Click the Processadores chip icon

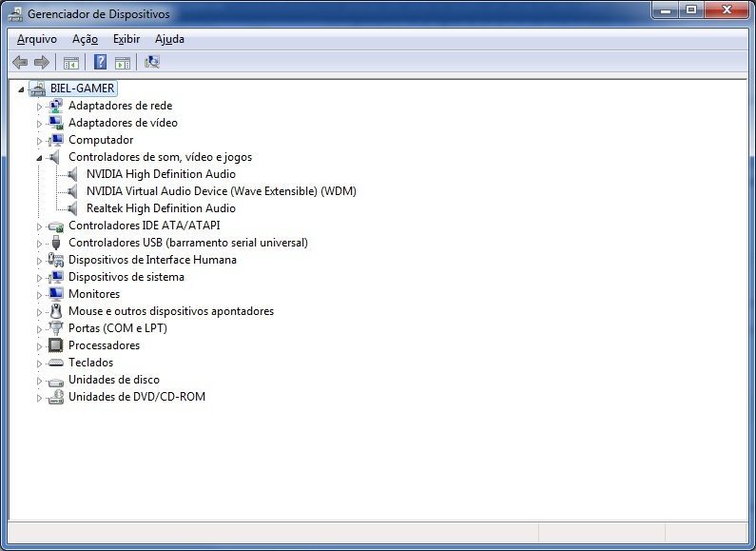coord(56,345)
